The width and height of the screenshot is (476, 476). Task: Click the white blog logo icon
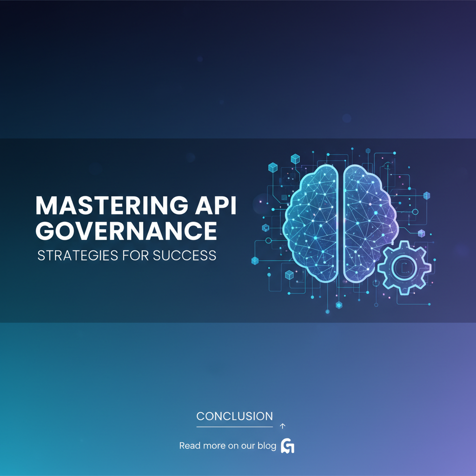click(288, 446)
